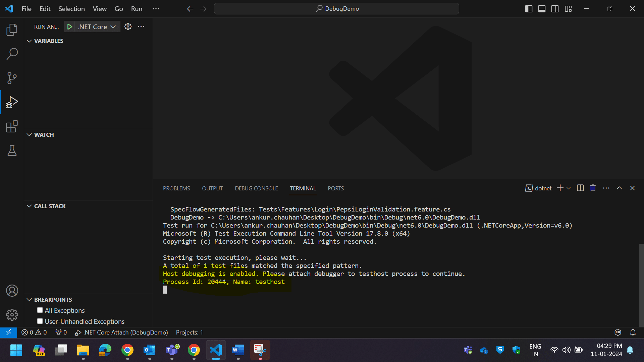Open Microsoft Word from taskbar

click(238, 350)
